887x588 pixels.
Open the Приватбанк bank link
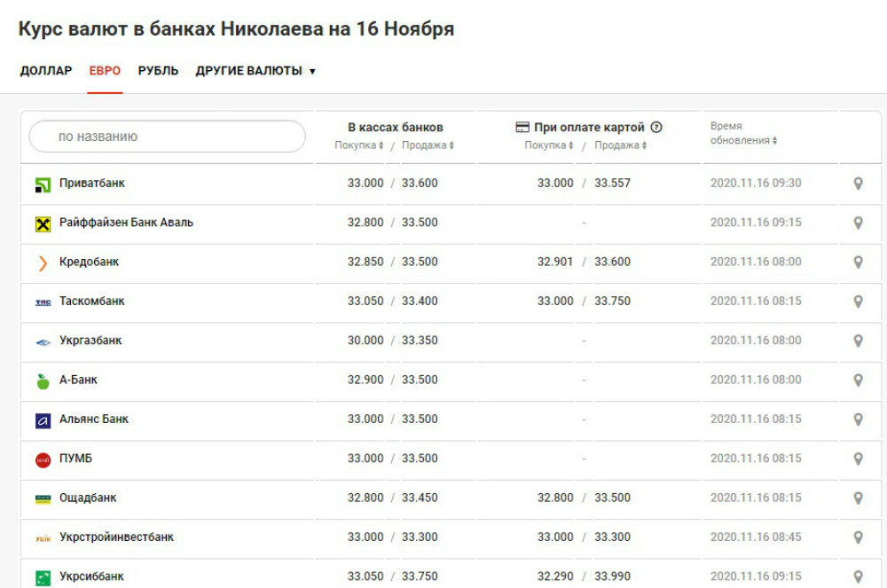coord(91,184)
